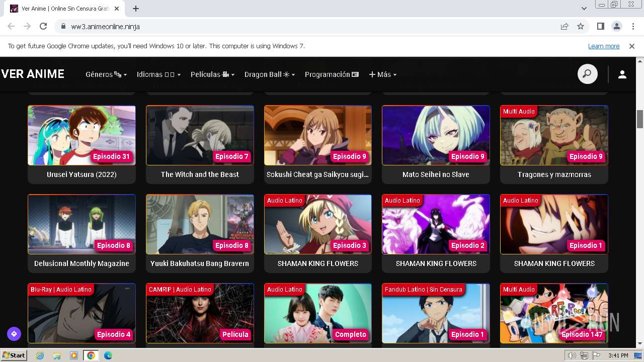This screenshot has height=362, width=644.
Task: Expand the Dragon Ball dropdown menu
Action: [x=270, y=74]
